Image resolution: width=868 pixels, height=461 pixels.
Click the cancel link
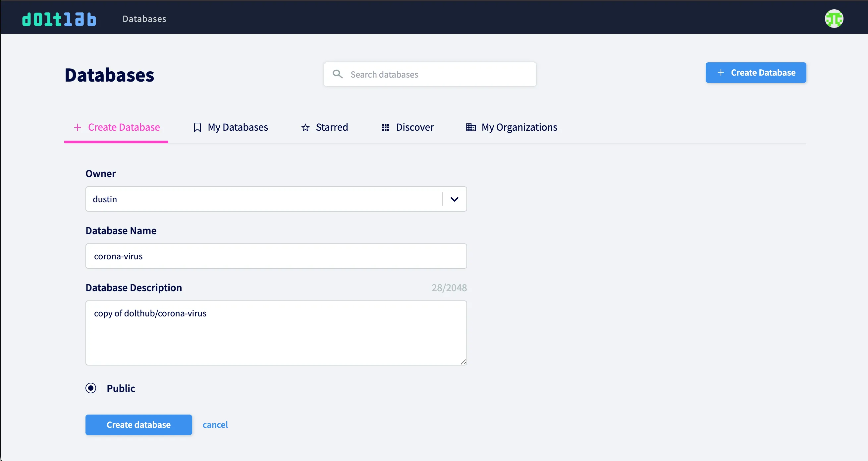pyautogui.click(x=215, y=425)
